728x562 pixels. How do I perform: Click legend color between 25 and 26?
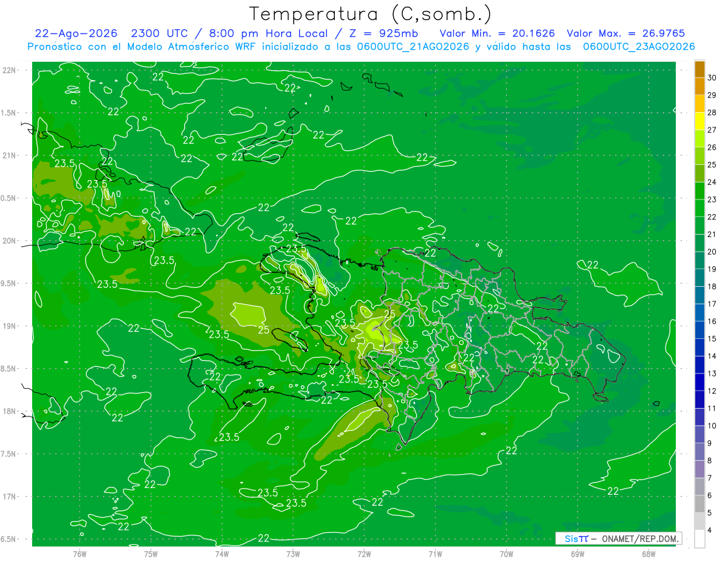click(x=699, y=156)
